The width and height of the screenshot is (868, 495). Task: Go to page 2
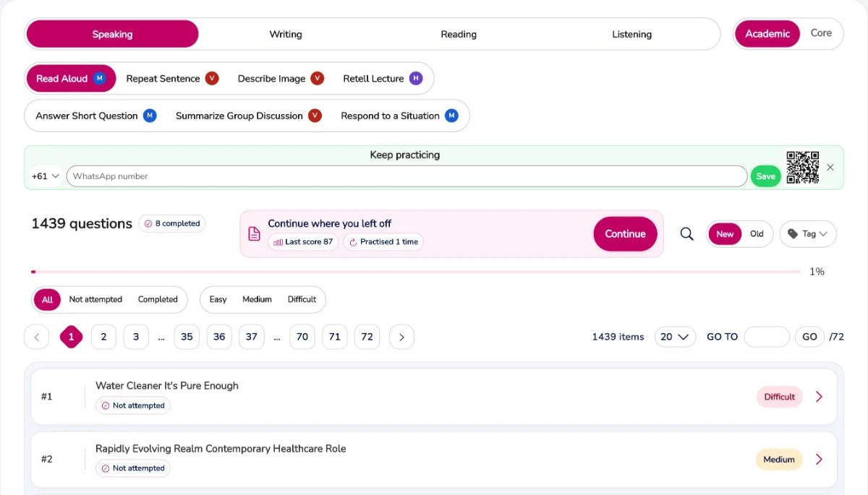pyautogui.click(x=103, y=337)
